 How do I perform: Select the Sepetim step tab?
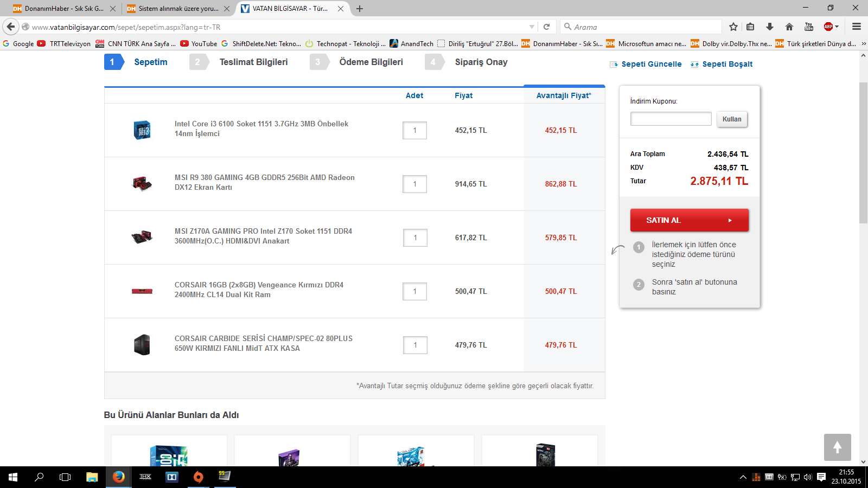tap(137, 62)
